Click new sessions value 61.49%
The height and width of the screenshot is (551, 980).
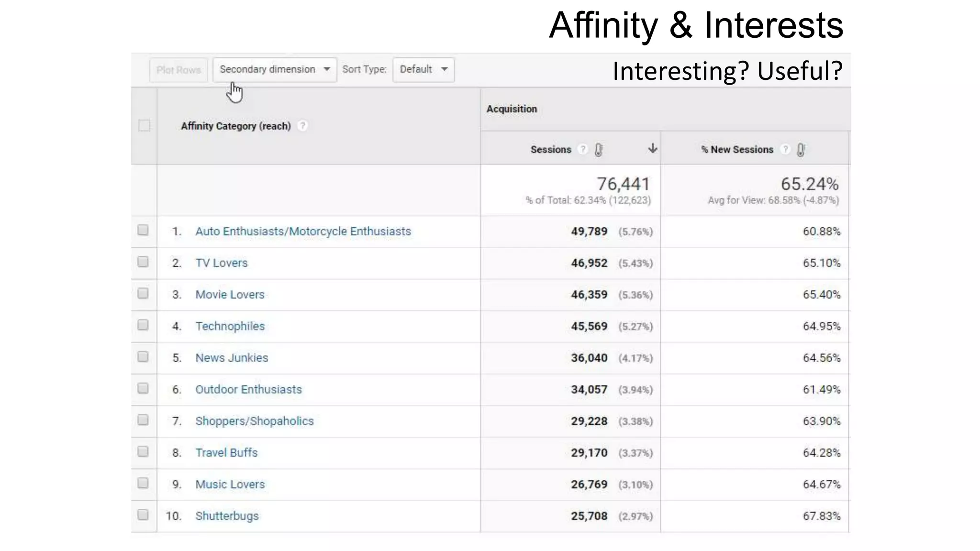[822, 389]
